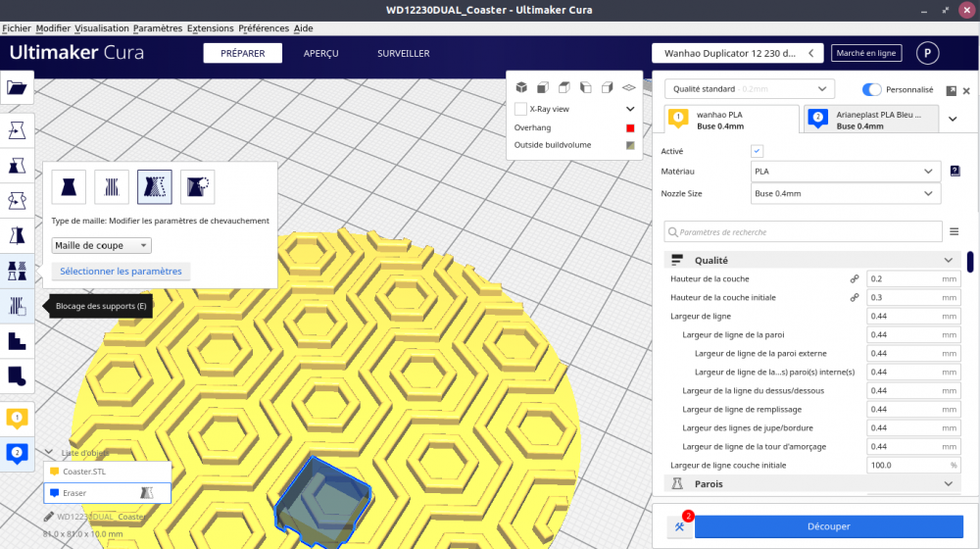Select the Mirror tool in the left toolbar

(x=17, y=235)
